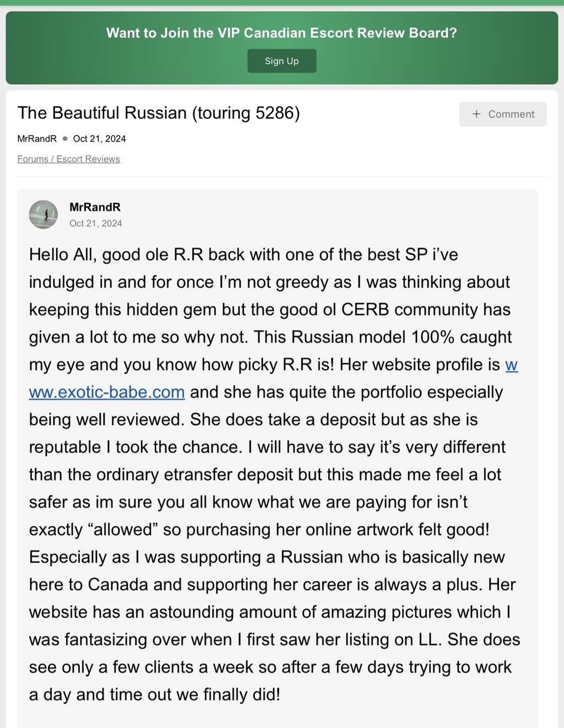Click the plus icon beside Comment
Image resolution: width=564 pixels, height=728 pixels.
click(476, 114)
